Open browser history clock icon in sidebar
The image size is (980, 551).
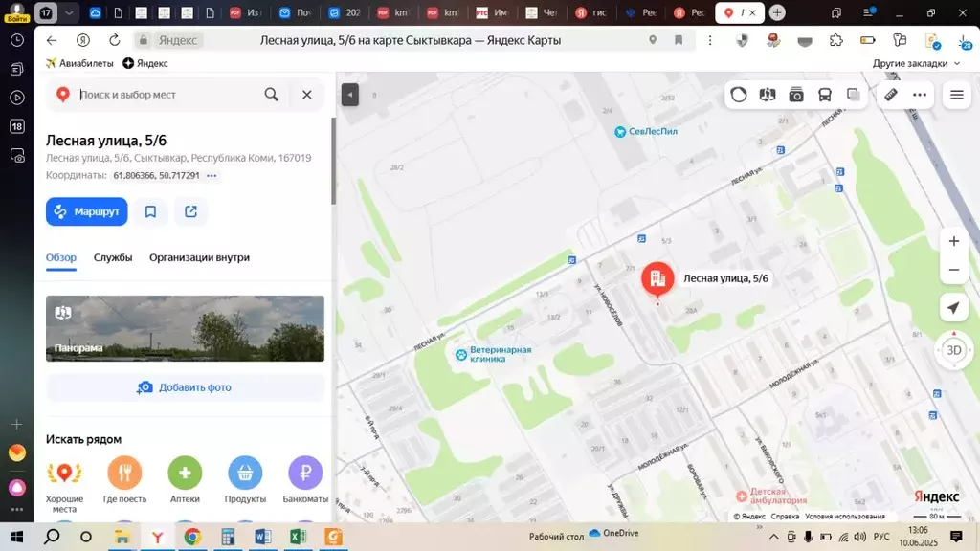click(17, 40)
